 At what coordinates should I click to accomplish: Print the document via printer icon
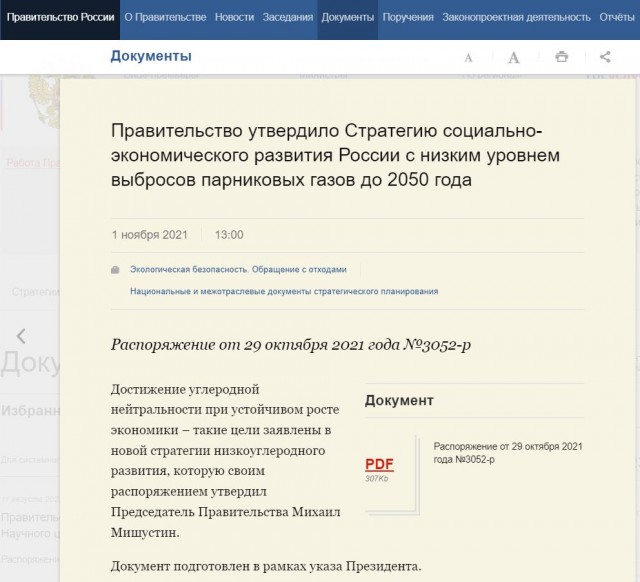[562, 56]
